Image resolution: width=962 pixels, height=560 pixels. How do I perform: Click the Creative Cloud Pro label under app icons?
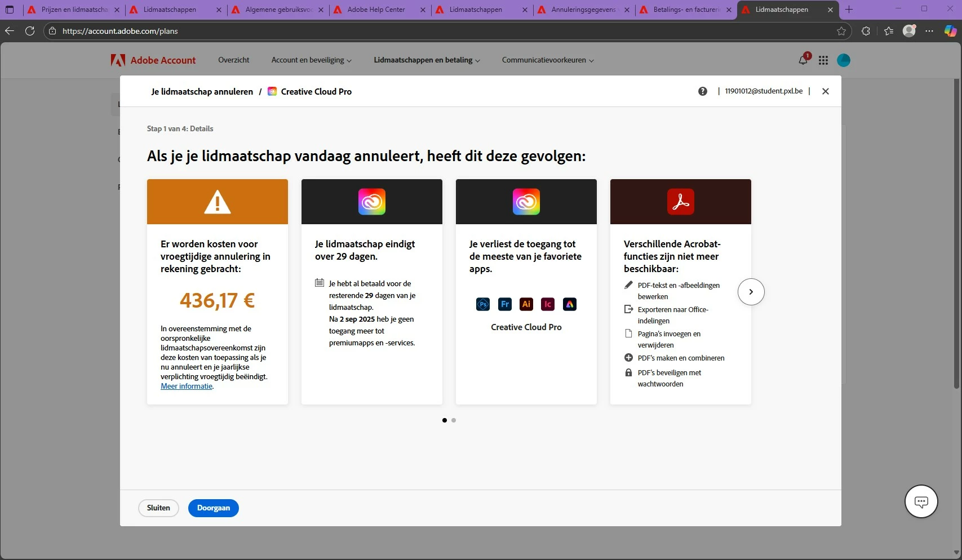click(526, 327)
